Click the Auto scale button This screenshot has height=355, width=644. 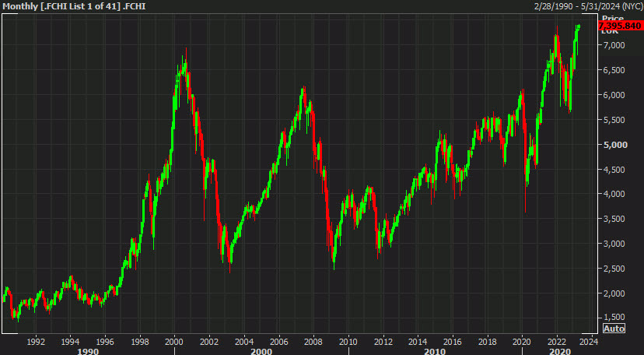coord(614,329)
